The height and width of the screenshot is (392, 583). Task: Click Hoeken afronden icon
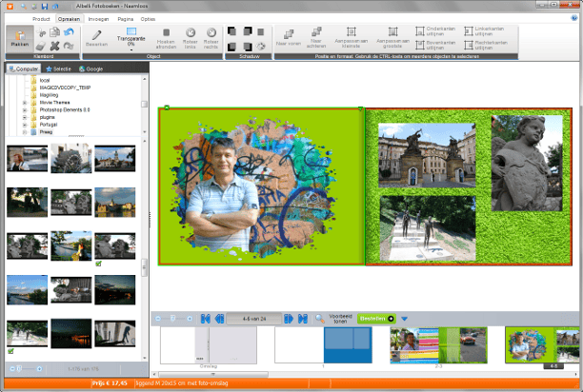click(x=167, y=33)
